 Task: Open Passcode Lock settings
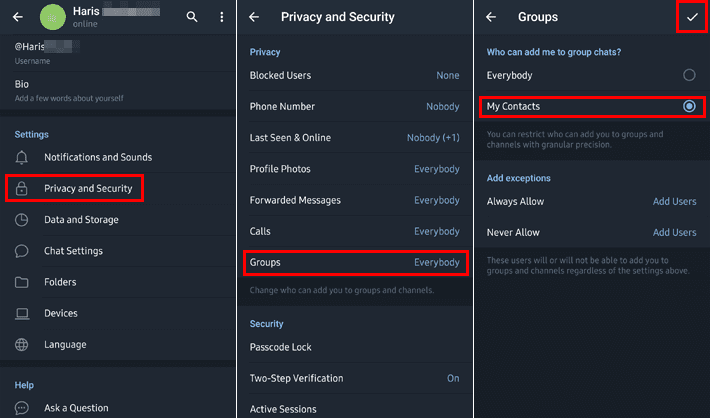[355, 347]
